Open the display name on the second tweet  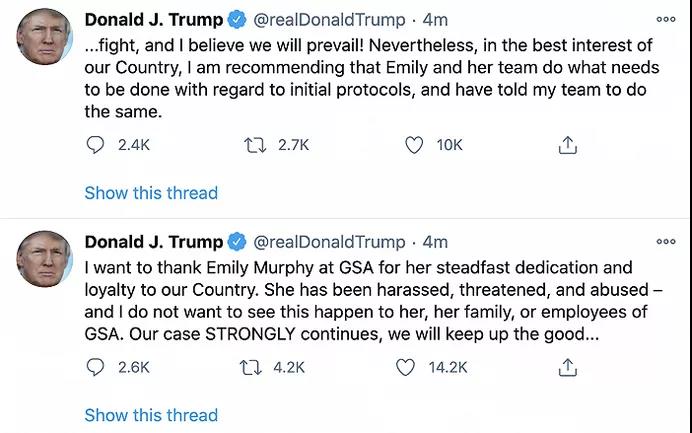point(154,241)
